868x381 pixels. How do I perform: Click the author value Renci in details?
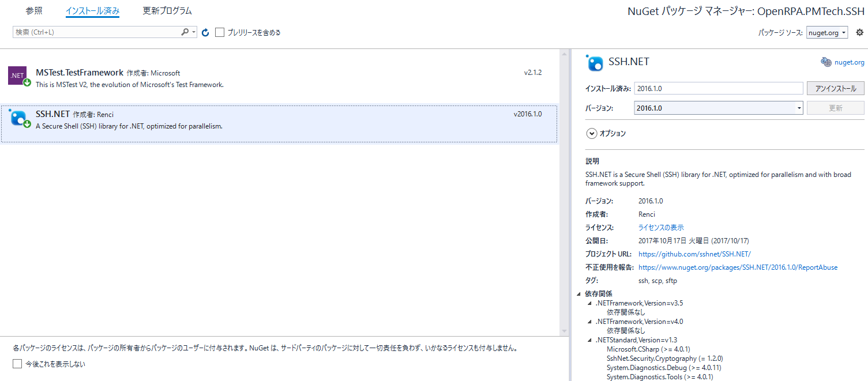[647, 214]
